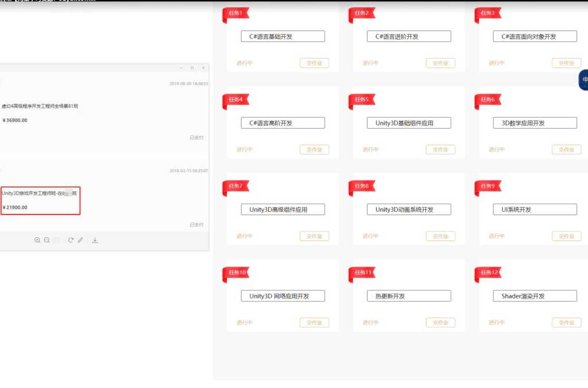The height and width of the screenshot is (388, 588).
Task: Click the red 任务9 ribbon label
Action: (x=488, y=187)
